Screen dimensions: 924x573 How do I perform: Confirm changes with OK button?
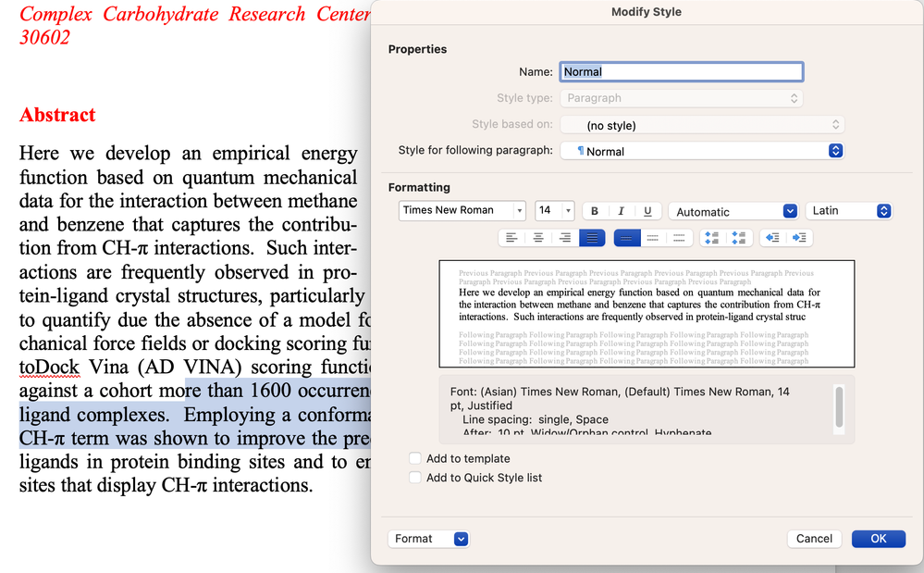pos(878,539)
